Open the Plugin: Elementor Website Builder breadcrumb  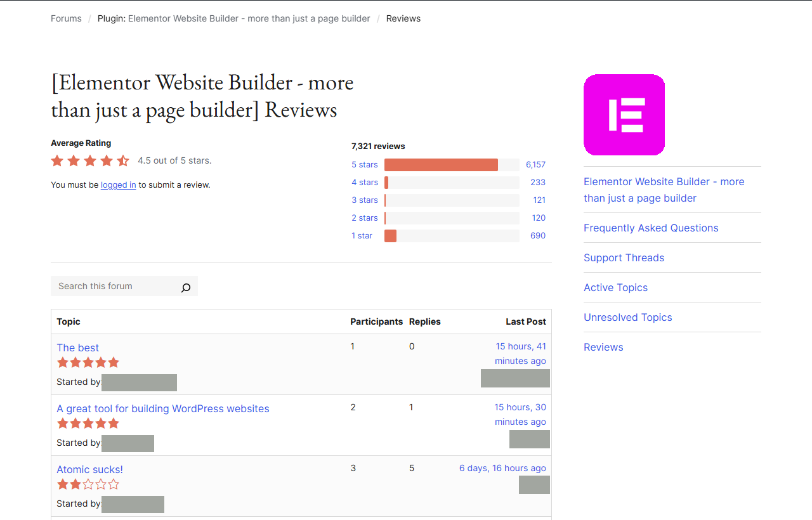pyautogui.click(x=233, y=18)
